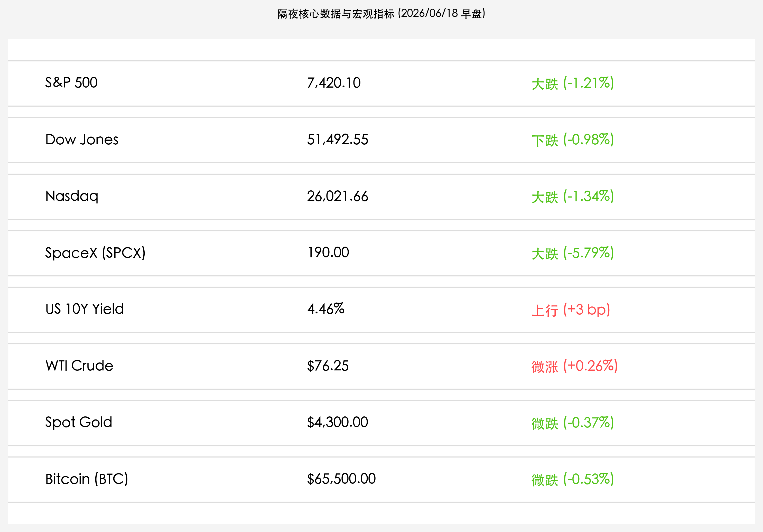Click the SpaceX value 190.00
This screenshot has width=763, height=532.
[x=328, y=253]
